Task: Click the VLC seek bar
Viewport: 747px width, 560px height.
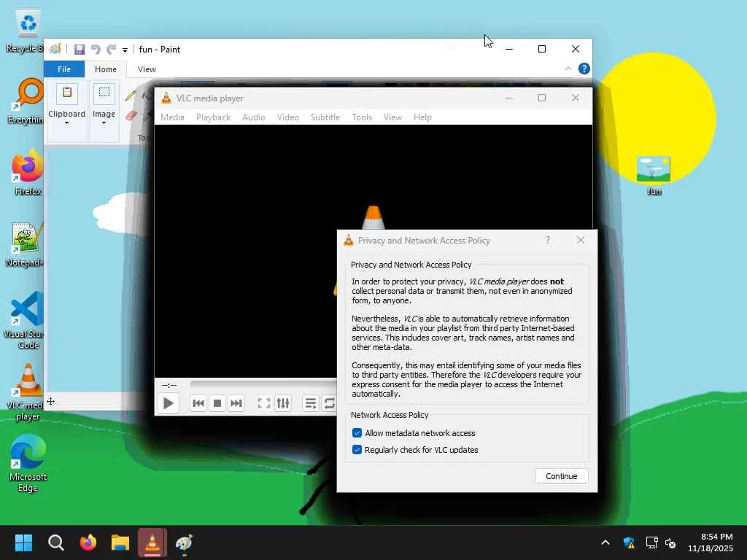Action: pos(263,384)
